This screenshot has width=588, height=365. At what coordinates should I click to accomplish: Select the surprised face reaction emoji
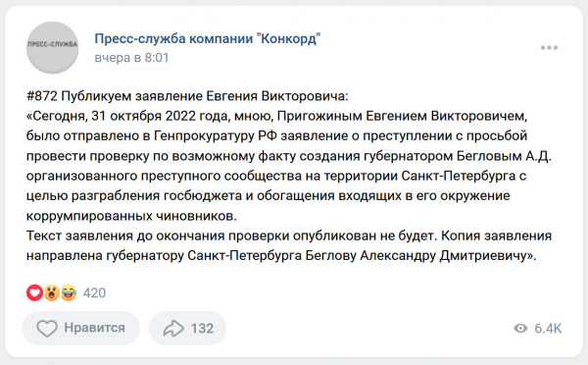[x=51, y=292]
